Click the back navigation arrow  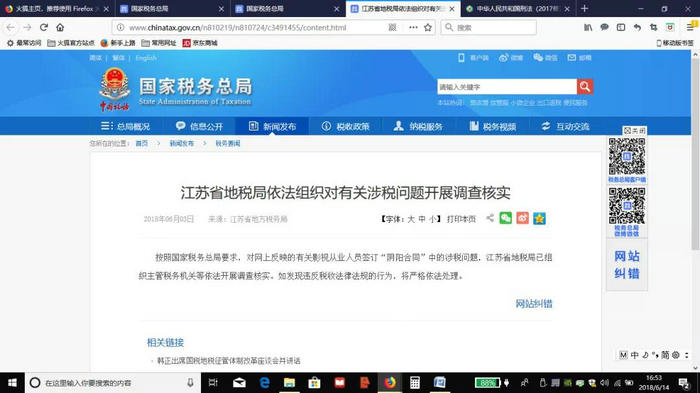pyautogui.click(x=11, y=27)
